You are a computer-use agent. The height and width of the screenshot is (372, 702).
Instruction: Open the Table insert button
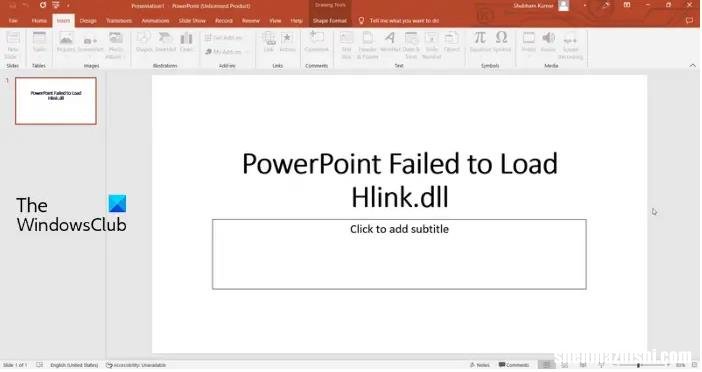click(39, 43)
